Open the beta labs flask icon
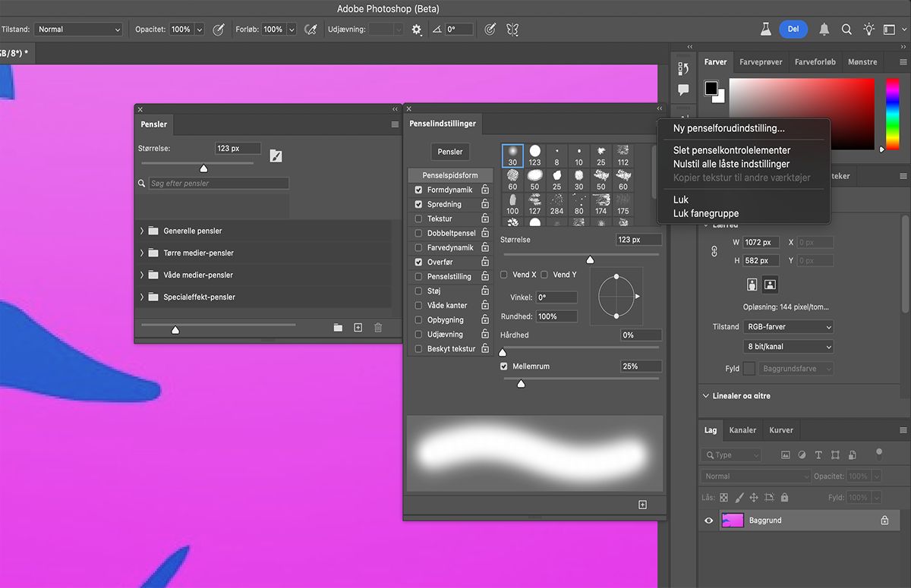Image resolution: width=911 pixels, height=588 pixels. pyautogui.click(x=767, y=30)
